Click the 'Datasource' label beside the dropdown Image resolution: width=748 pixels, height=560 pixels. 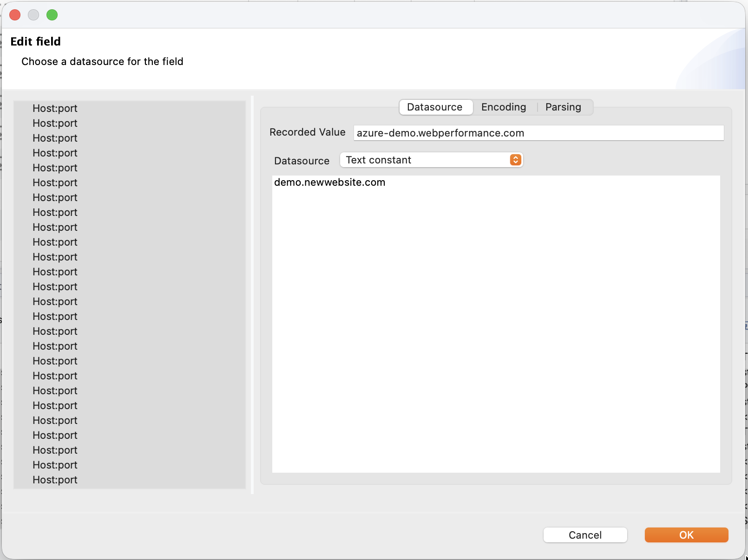tap(302, 161)
